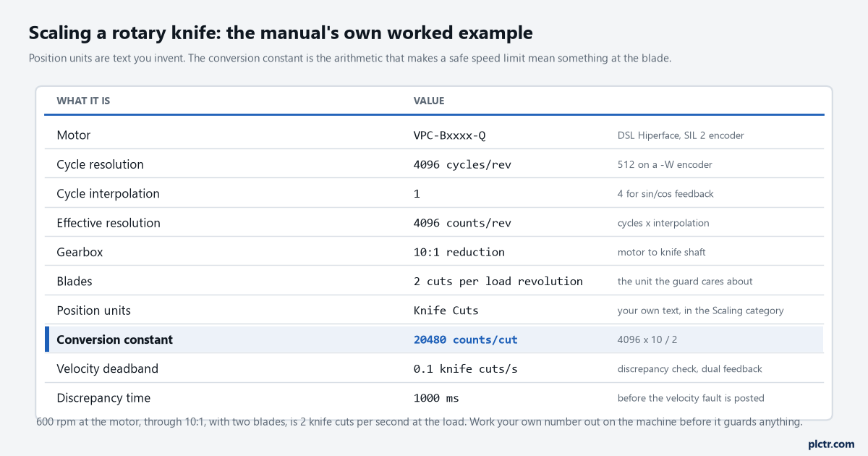Click the note 'DSL Hiperface, SIL 2 encoder'
The width and height of the screenshot is (868, 456).
681,135
